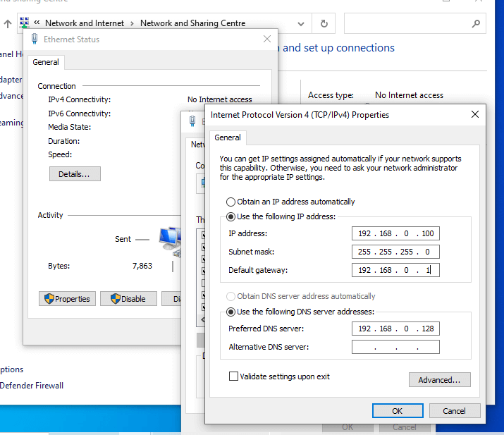Click the network icon in breadcrumb bar

tap(25, 23)
